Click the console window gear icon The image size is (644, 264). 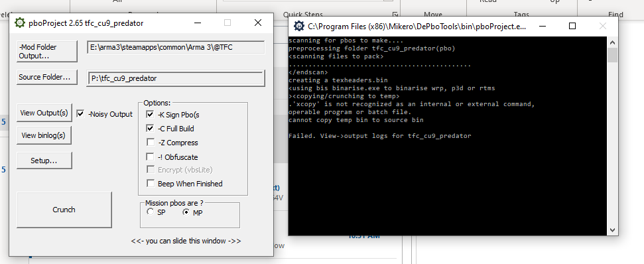[x=299, y=27]
